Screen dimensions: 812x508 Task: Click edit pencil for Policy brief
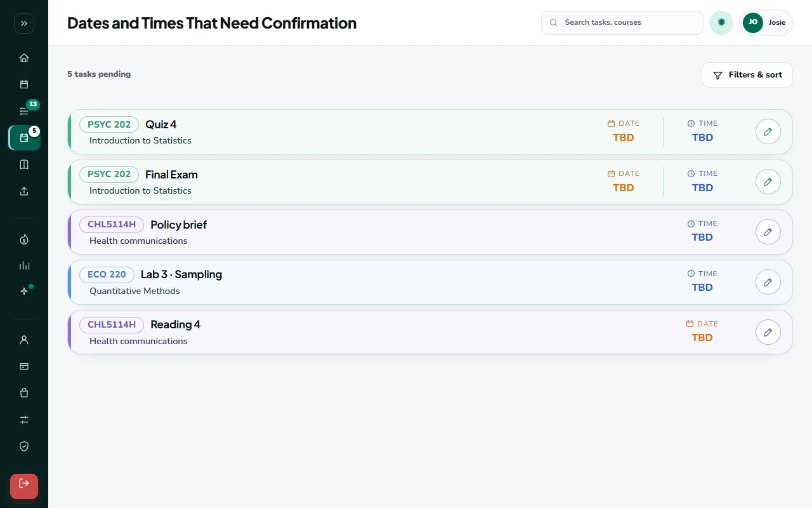768,232
